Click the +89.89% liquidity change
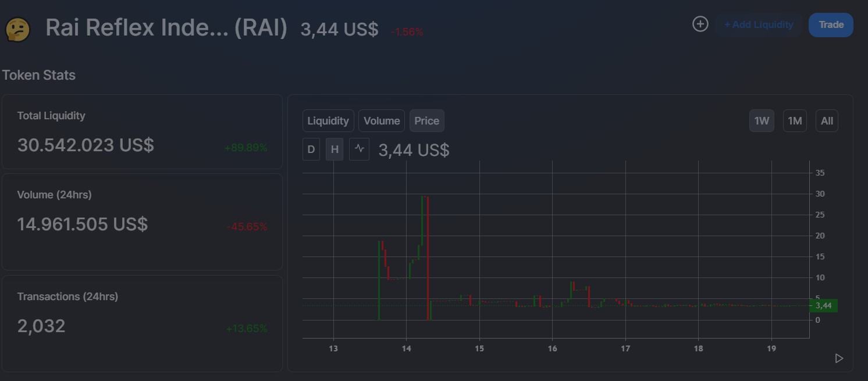 tap(246, 148)
